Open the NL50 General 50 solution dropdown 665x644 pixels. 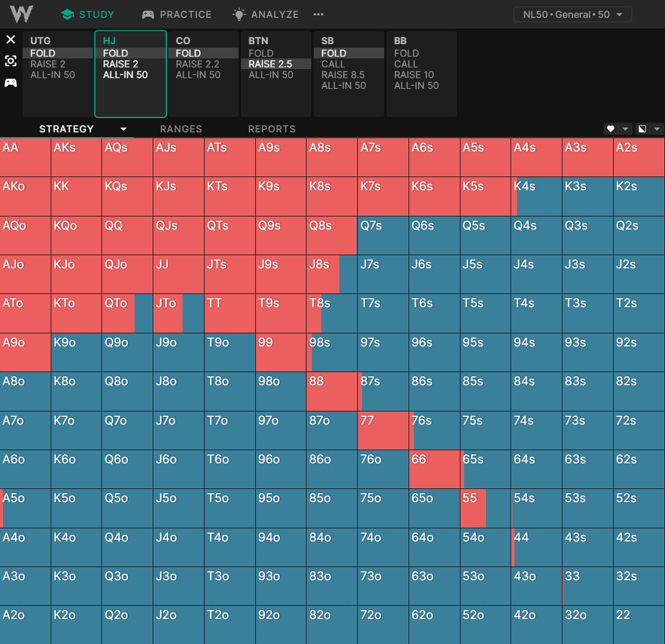pyautogui.click(x=572, y=14)
